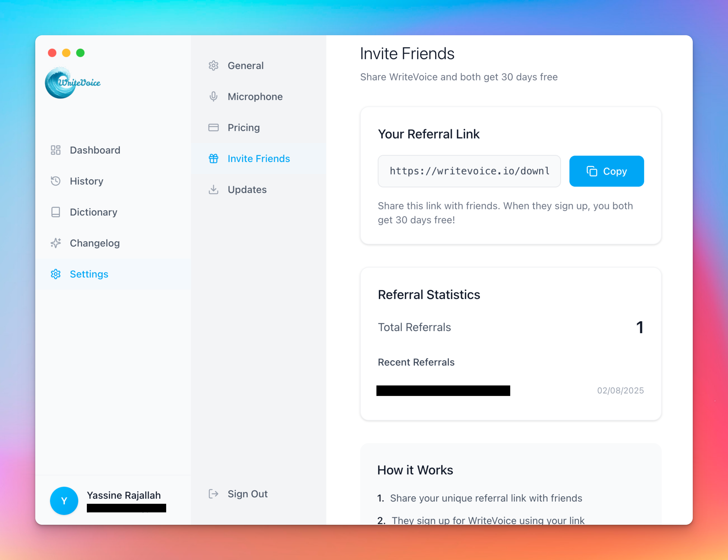View the Changelog

point(113,243)
